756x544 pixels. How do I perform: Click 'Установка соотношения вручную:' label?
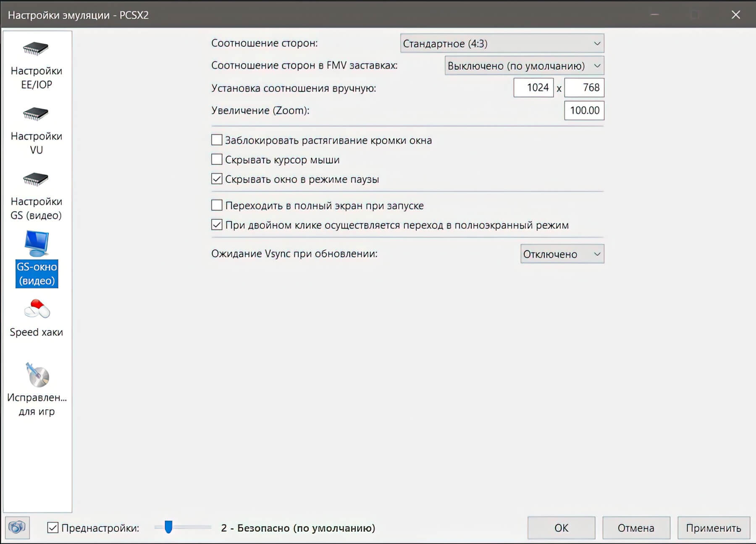294,88
